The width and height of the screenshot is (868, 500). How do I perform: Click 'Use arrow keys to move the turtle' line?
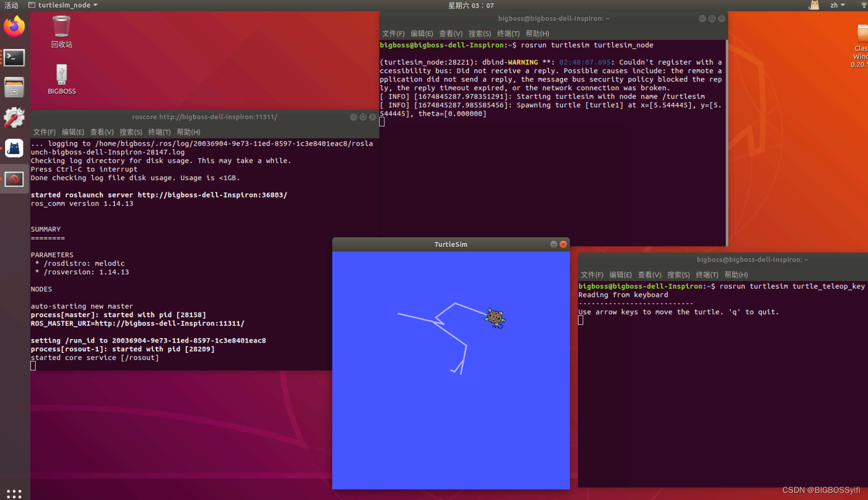pos(679,312)
